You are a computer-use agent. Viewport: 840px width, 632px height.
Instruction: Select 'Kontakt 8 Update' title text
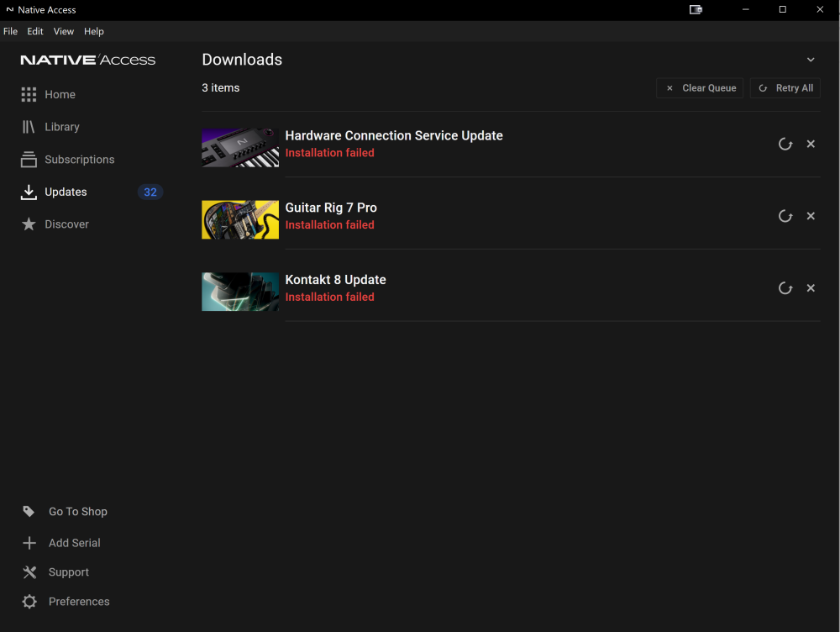tap(335, 280)
